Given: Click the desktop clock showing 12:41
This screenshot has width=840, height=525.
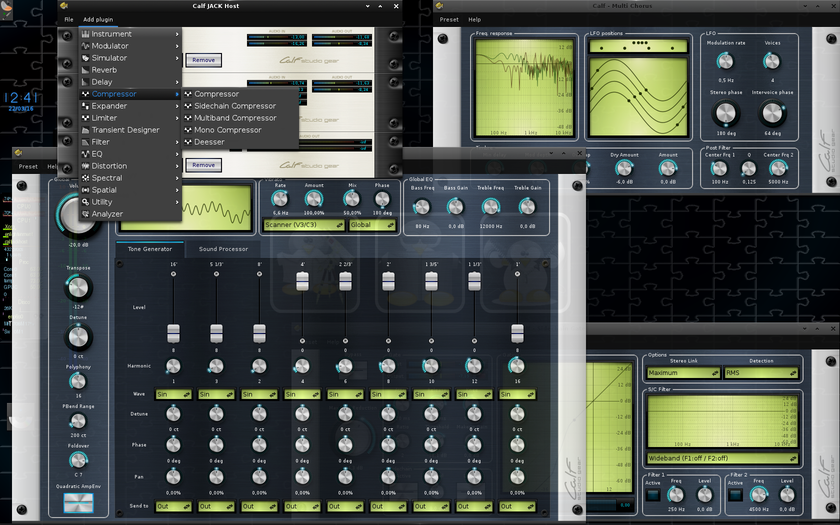Looking at the screenshot, I should click(21, 98).
